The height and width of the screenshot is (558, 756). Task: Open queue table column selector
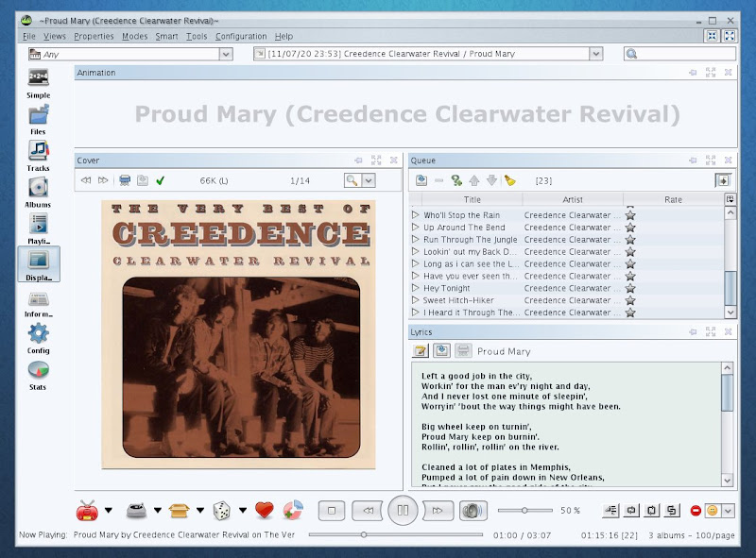730,199
